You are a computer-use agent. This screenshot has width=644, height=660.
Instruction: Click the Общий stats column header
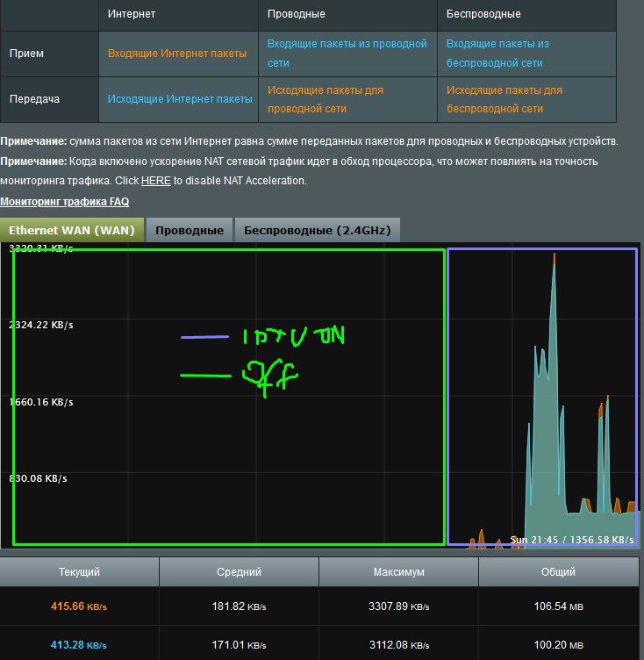pyautogui.click(x=558, y=571)
